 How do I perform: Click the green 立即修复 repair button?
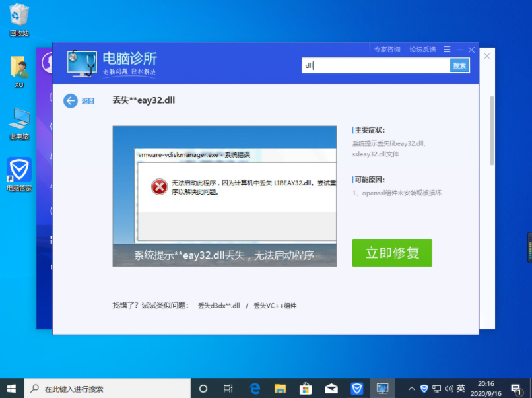[392, 252]
